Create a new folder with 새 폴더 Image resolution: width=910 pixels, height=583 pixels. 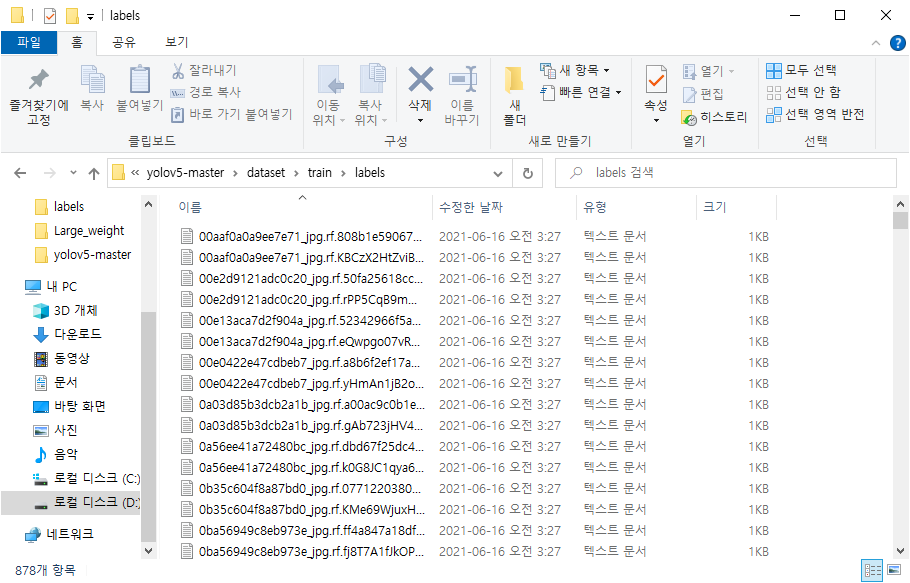[514, 96]
